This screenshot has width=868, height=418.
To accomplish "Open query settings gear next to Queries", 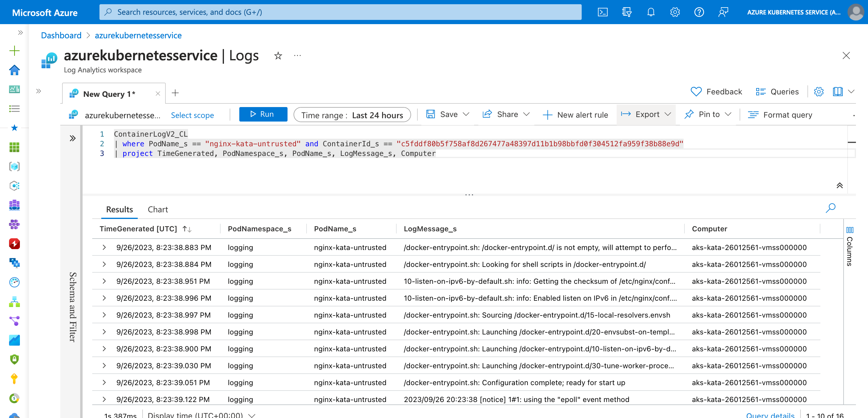I will (819, 92).
